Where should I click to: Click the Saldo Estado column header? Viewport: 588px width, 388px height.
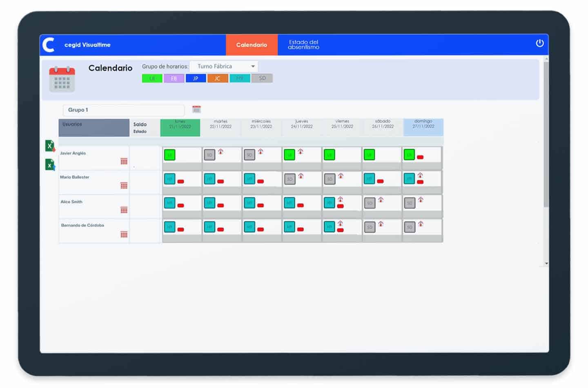tap(144, 127)
